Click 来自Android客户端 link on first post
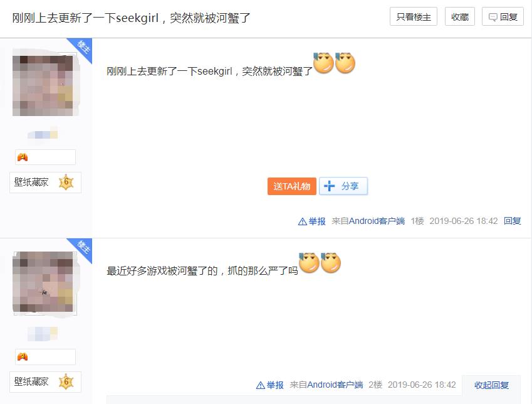The image size is (532, 404). pyautogui.click(x=368, y=221)
